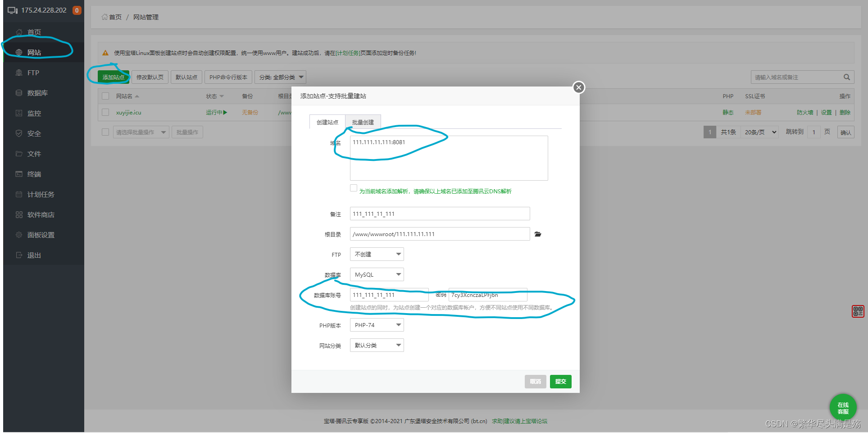Image resolution: width=868 pixels, height=433 pixels.
Task: Open the 软件商店 app store sidebar icon
Action: tap(19, 214)
